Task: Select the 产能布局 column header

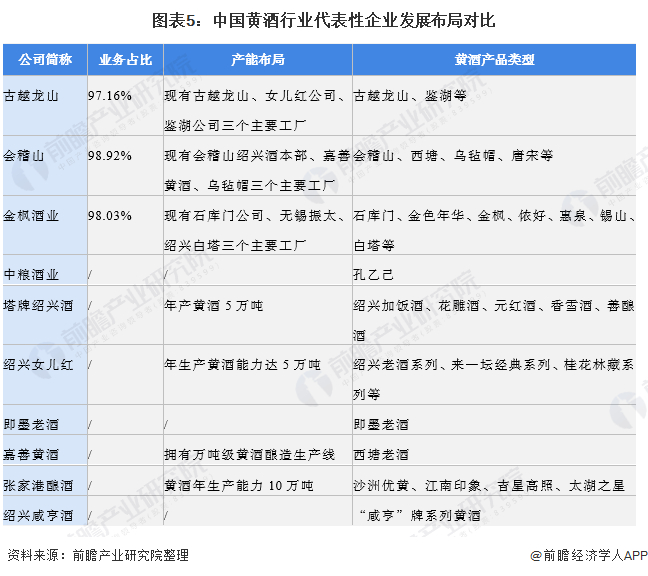Action: (x=258, y=60)
